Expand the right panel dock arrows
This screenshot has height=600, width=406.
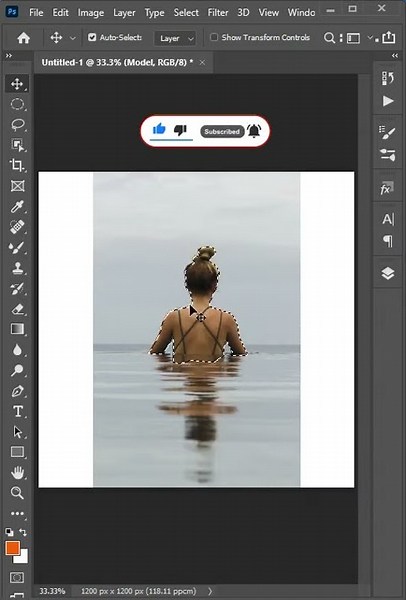pyautogui.click(x=395, y=56)
